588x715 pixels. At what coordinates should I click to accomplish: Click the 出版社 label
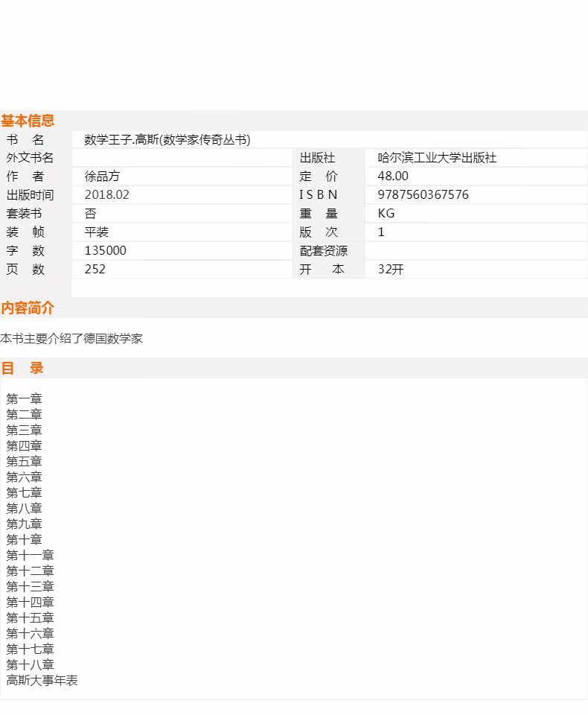coord(317,158)
